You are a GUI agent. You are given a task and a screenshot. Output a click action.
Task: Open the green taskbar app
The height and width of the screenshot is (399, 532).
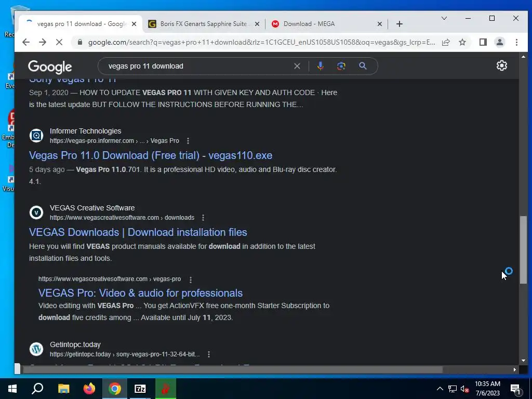pyautogui.click(x=166, y=389)
